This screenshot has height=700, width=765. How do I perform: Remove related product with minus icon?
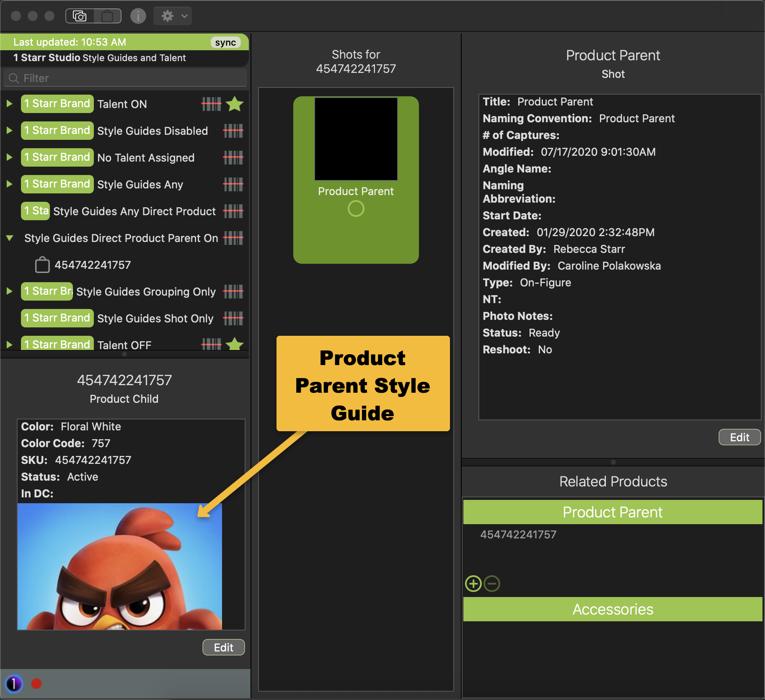tap(492, 584)
